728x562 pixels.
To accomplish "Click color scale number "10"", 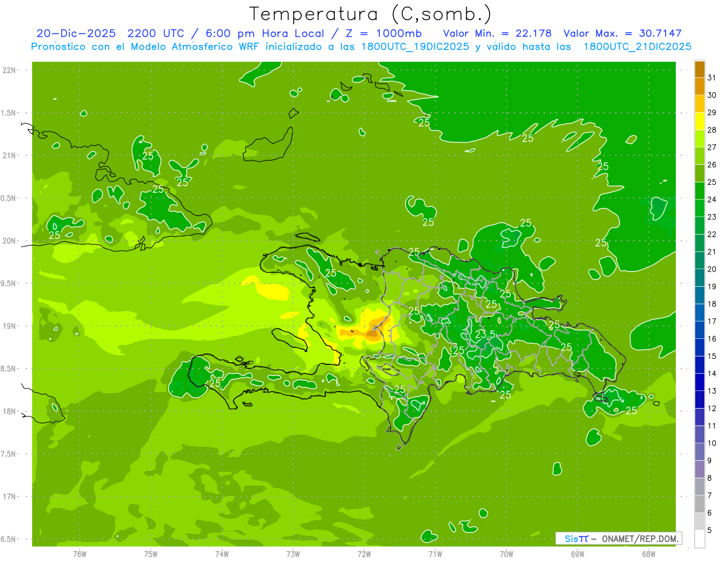I will pos(712,443).
